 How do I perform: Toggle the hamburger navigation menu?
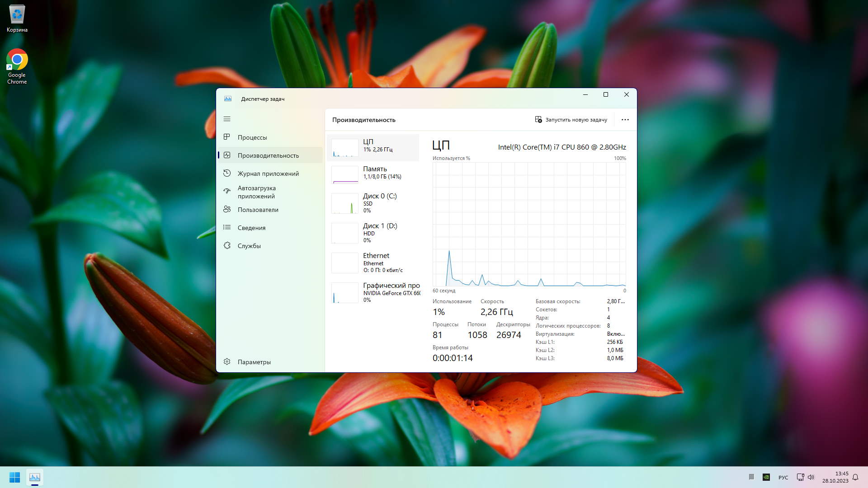click(227, 119)
